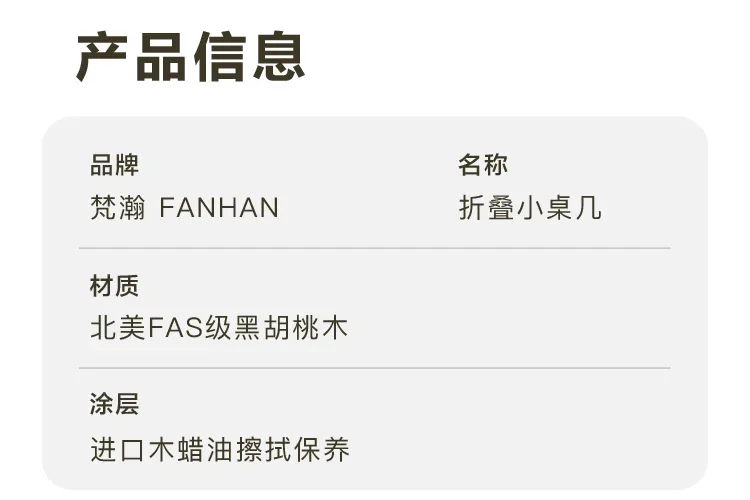Select the FAS letters in material value
This screenshot has width=750, height=500.
[176, 328]
